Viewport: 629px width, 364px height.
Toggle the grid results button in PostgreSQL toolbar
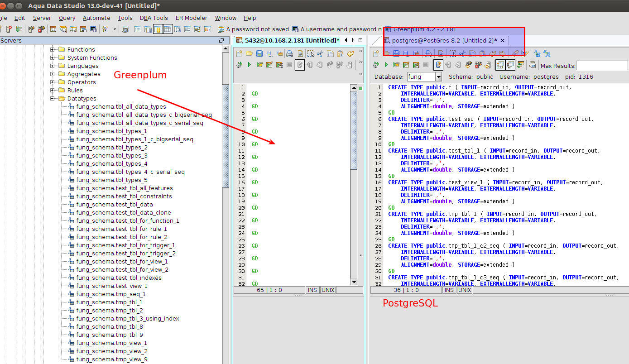pos(500,65)
